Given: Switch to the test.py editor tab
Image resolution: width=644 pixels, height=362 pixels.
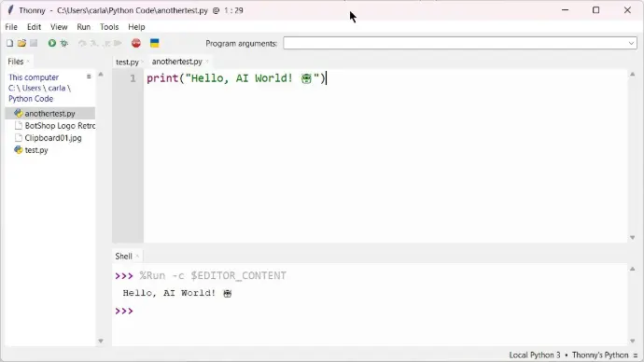Looking at the screenshot, I should [x=127, y=62].
